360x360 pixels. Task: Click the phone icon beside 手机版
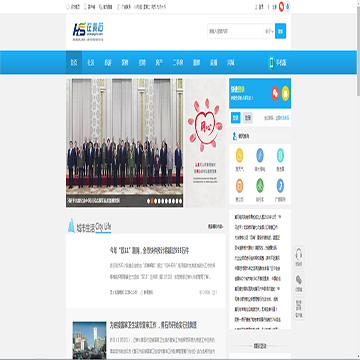(271, 63)
